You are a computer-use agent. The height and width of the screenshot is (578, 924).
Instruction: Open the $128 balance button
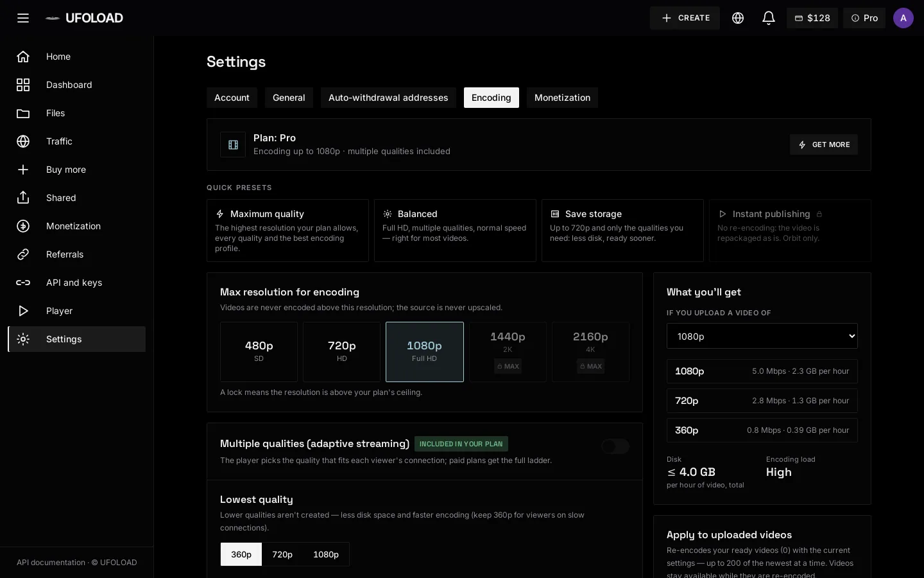(x=812, y=18)
